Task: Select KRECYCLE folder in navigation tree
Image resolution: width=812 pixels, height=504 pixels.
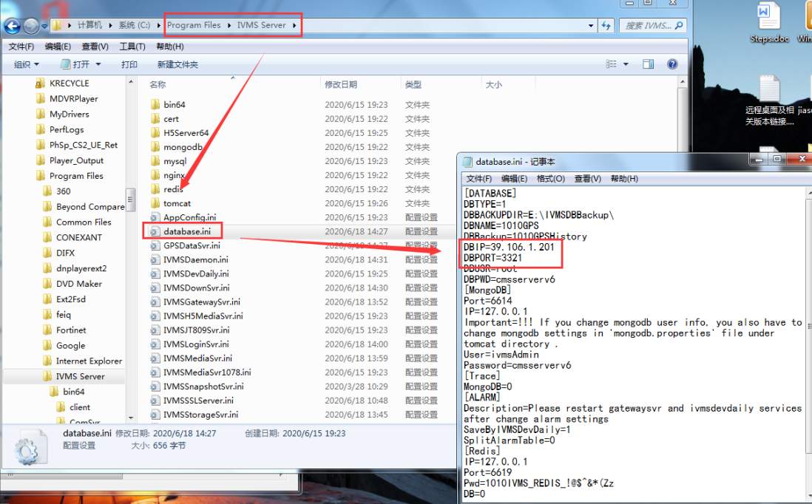Action: coord(69,84)
